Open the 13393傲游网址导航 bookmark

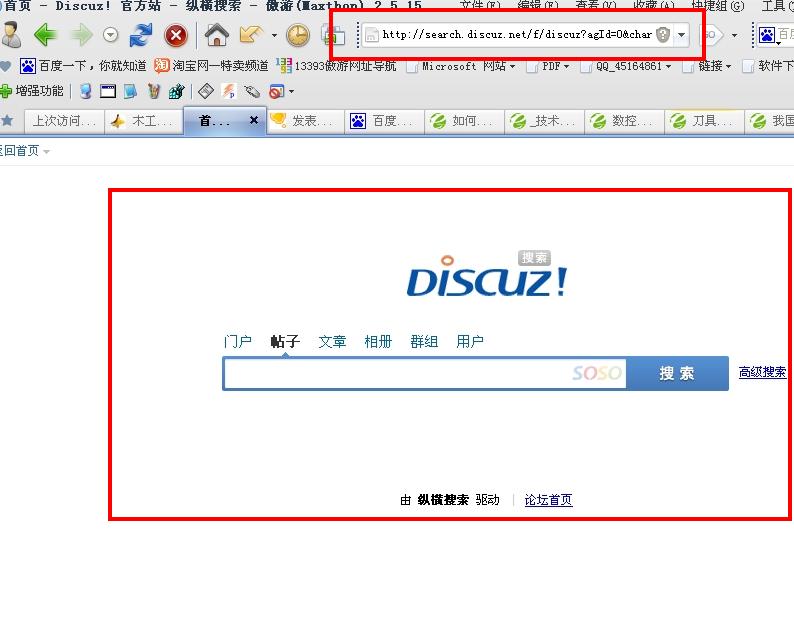pos(336,66)
